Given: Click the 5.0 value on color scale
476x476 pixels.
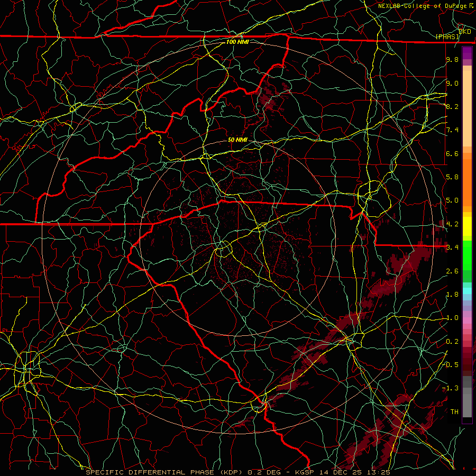Looking at the screenshot, I should 452,200.
